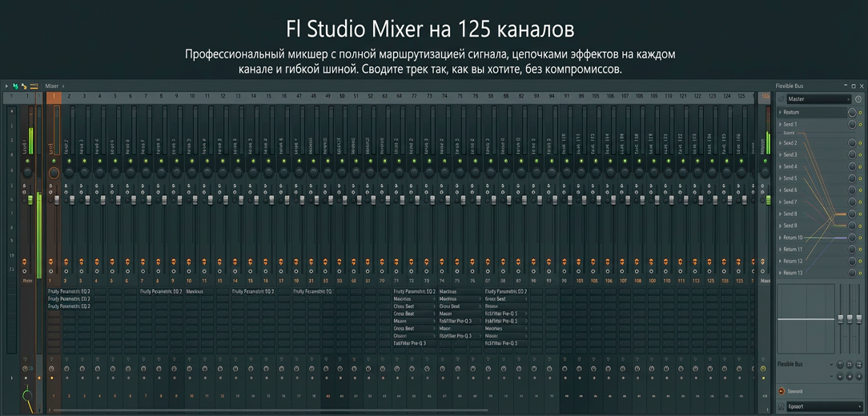The height and width of the screenshot is (416, 868).
Task: Click the volume fader on channel 1
Action: point(57,199)
